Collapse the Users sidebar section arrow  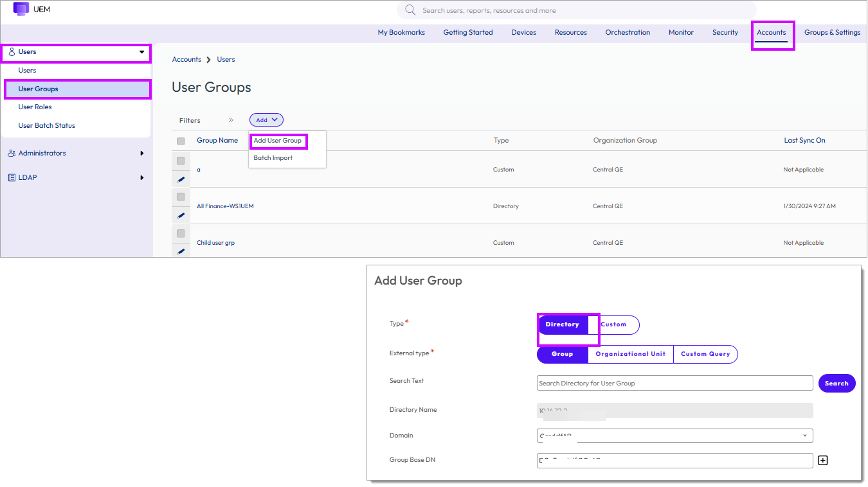click(142, 52)
